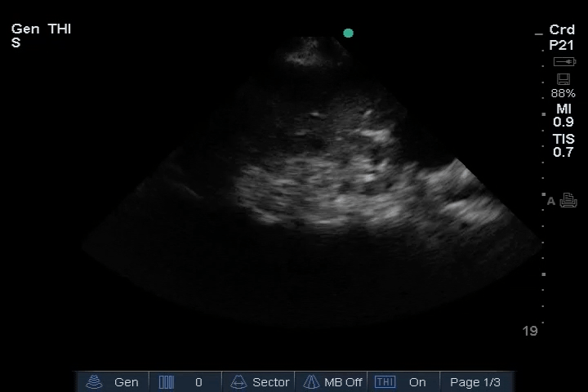Toggle MB Off setting
Viewport: 588px width, 392px height.
(343, 382)
